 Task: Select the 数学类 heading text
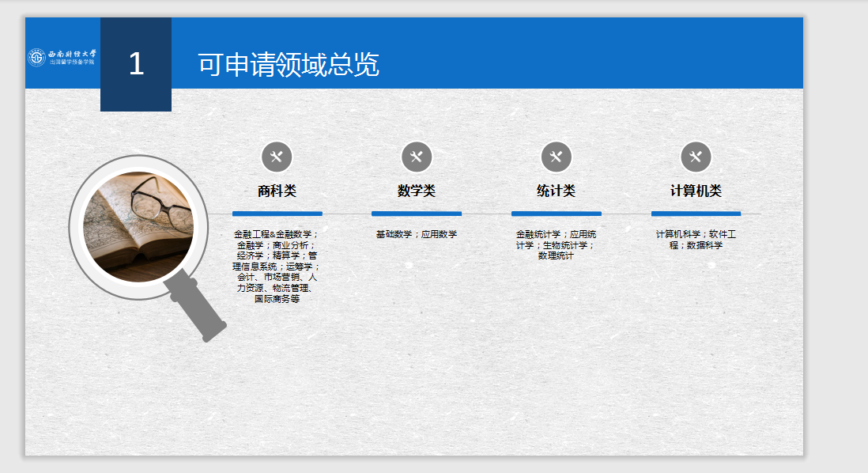(x=417, y=191)
